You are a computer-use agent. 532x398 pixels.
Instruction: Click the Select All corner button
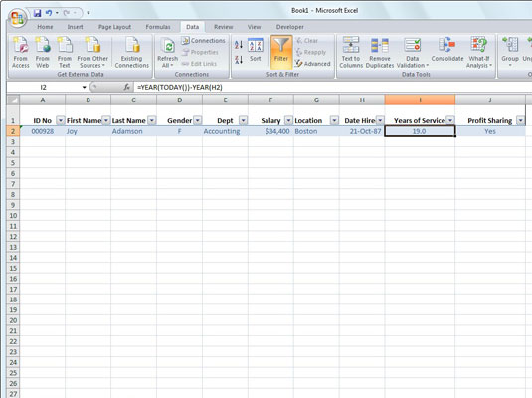[x=13, y=99]
